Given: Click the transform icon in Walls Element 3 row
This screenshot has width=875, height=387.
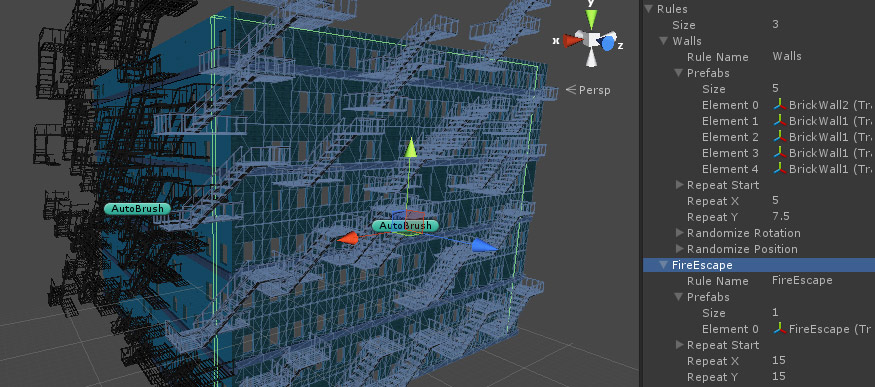Looking at the screenshot, I should coord(780,153).
